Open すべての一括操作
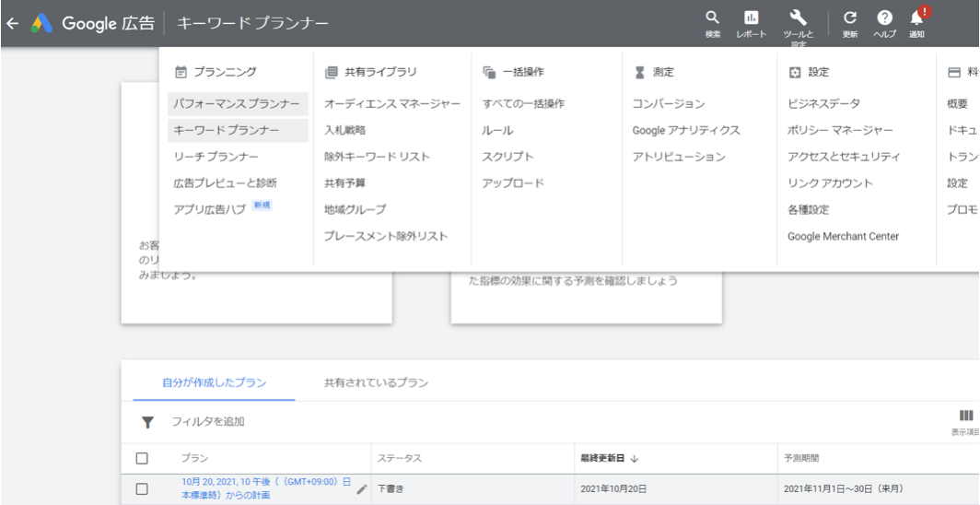This screenshot has height=505, width=980. coord(523,104)
